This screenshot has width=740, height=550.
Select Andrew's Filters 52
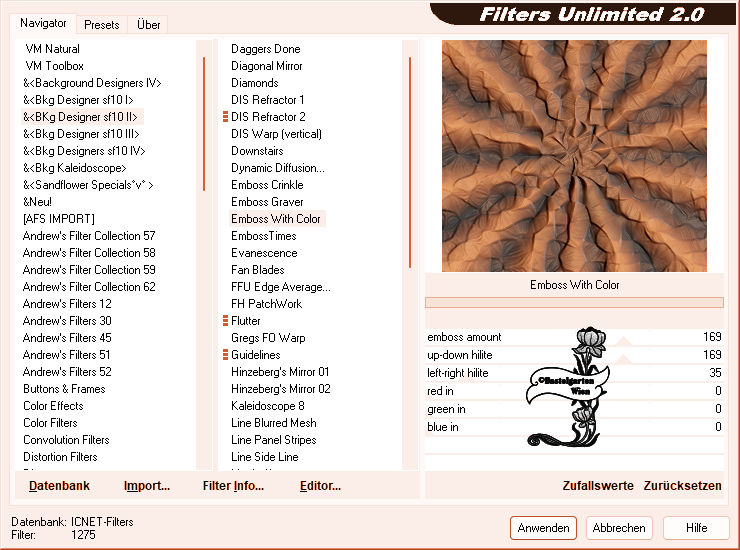tap(67, 372)
